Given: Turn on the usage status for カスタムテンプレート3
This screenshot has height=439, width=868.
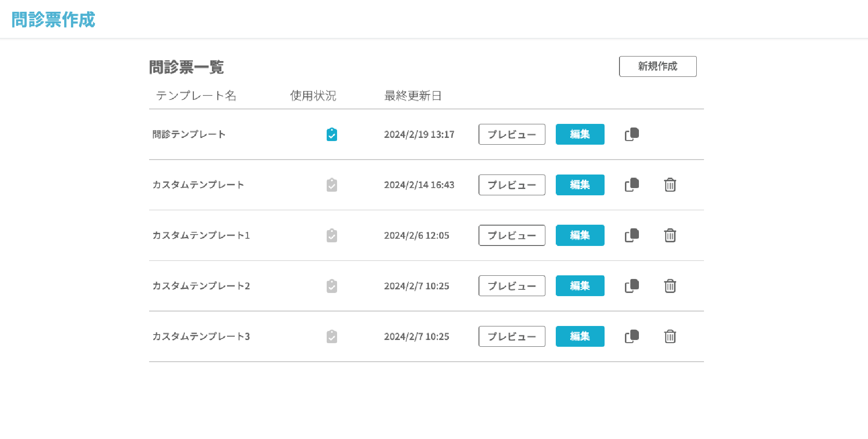Looking at the screenshot, I should click(332, 336).
